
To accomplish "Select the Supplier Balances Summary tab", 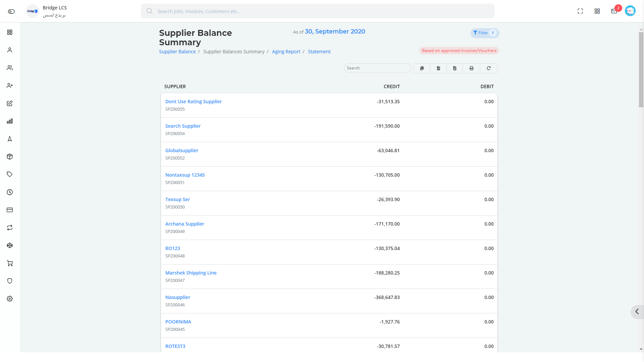I will click(x=233, y=52).
